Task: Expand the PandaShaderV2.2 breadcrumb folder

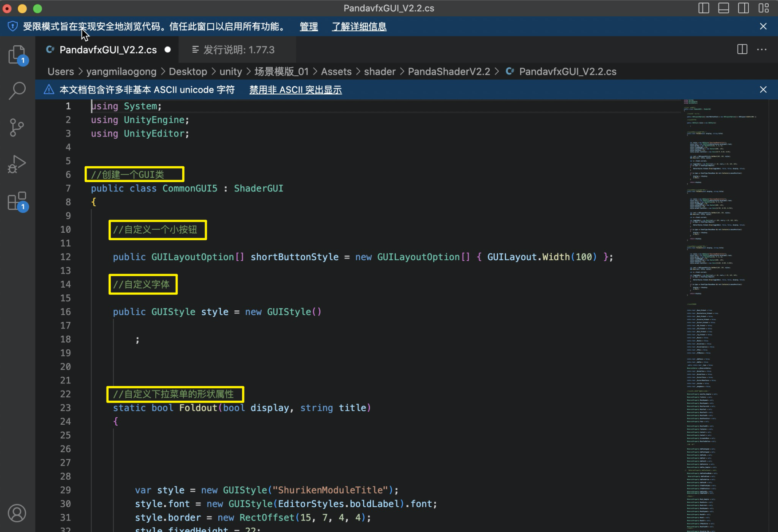Action: point(449,71)
